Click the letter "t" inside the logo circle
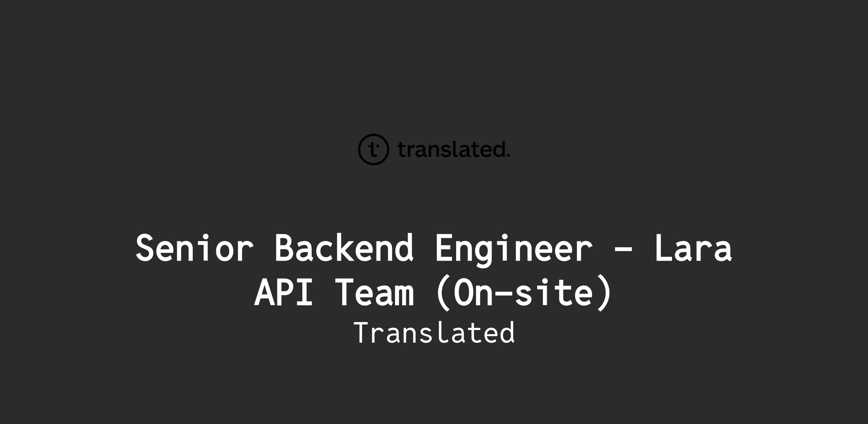Viewport: 868px width, 424px height. [373, 150]
